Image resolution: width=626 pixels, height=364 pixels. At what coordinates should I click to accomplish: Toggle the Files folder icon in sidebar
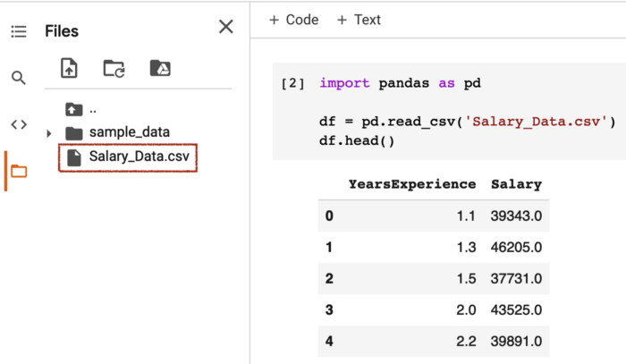pos(18,171)
